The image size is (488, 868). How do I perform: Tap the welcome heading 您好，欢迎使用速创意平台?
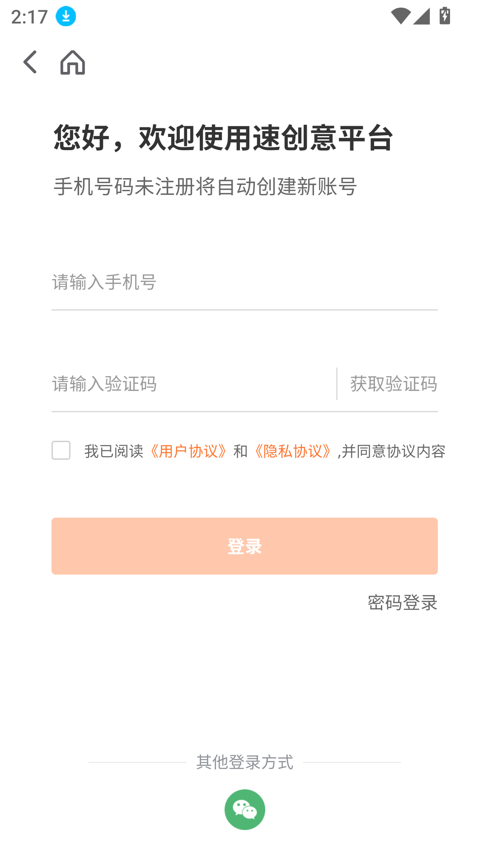[x=223, y=138]
